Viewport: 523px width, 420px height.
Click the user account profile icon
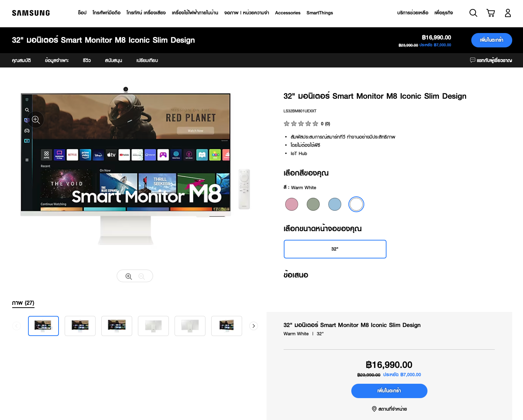(x=508, y=13)
